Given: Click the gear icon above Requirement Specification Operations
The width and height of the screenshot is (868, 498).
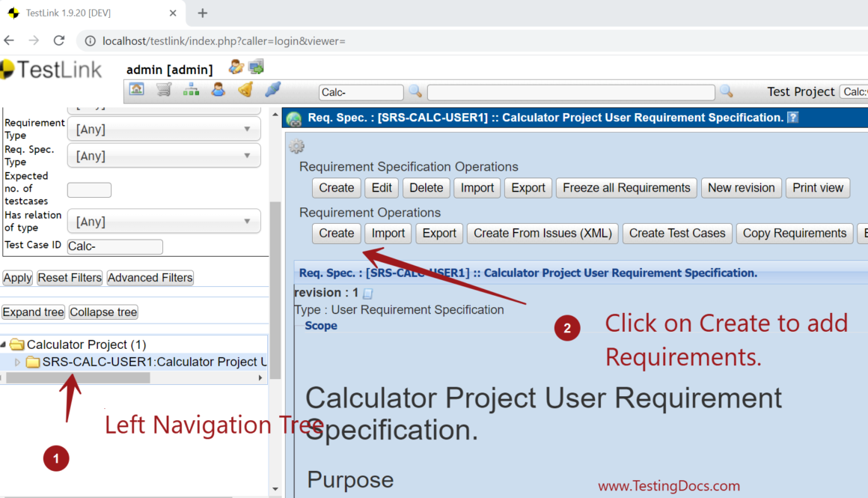Looking at the screenshot, I should 296,147.
